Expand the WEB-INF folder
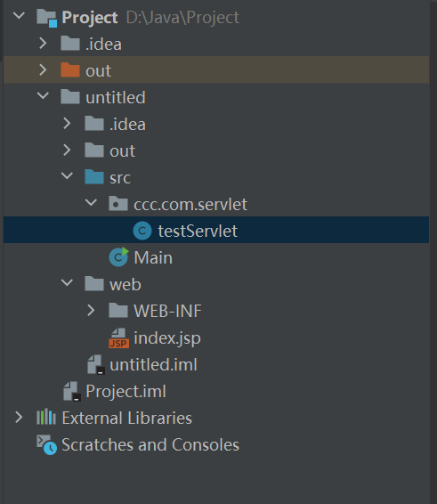The height and width of the screenshot is (504, 437). click(x=91, y=310)
